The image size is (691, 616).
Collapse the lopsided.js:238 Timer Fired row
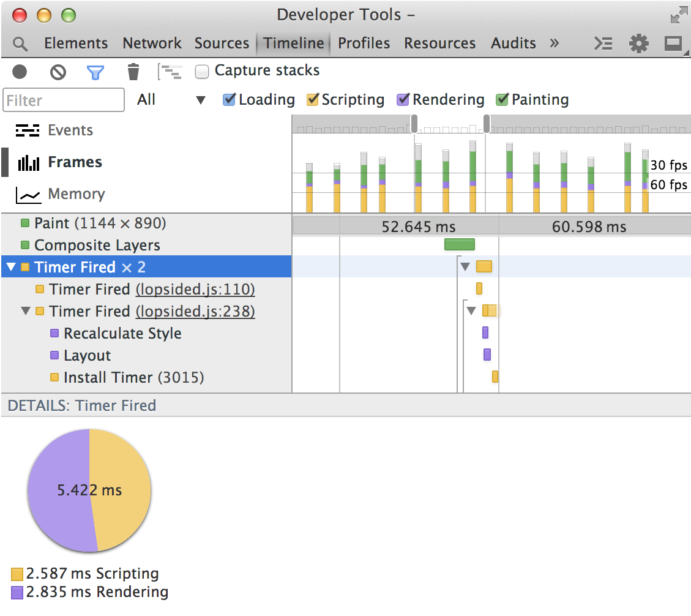26,311
